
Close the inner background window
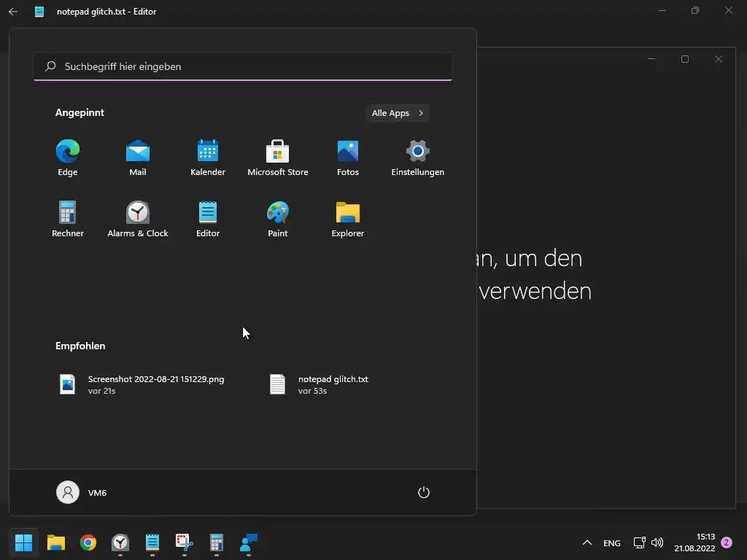719,59
